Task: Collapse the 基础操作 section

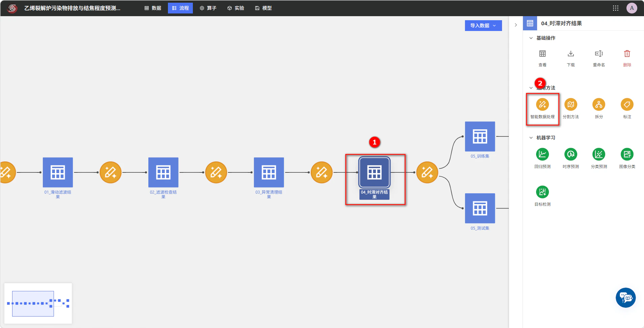Action: [531, 38]
